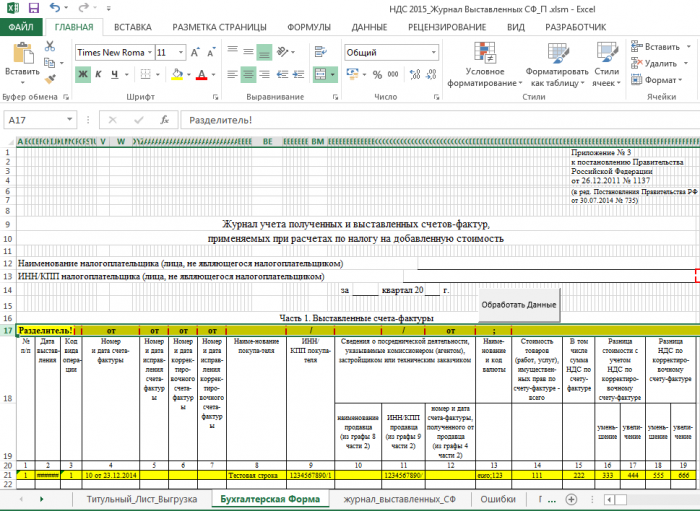Image resolution: width=700 pixels, height=511 pixels.
Task: Toggle bold formatting Ж
Action: click(x=83, y=74)
